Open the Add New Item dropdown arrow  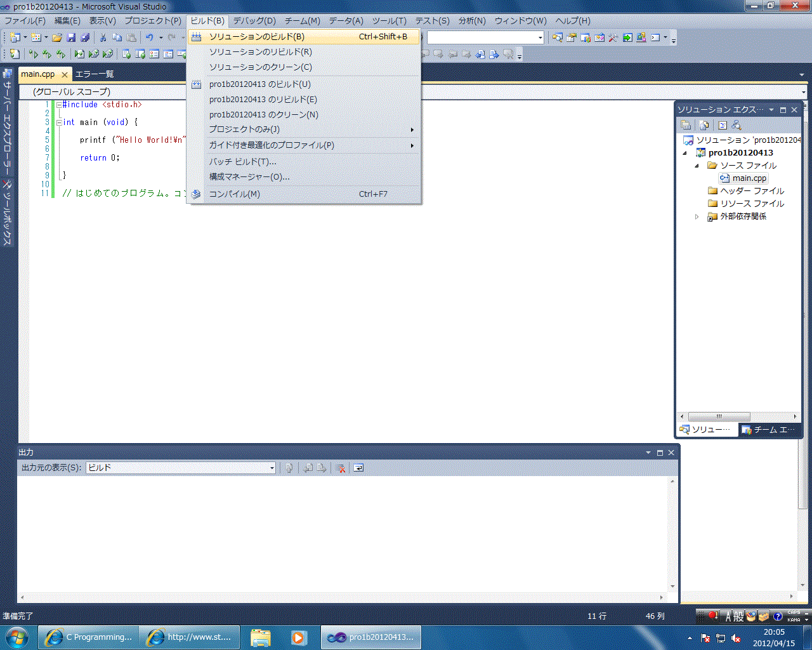[x=46, y=37]
